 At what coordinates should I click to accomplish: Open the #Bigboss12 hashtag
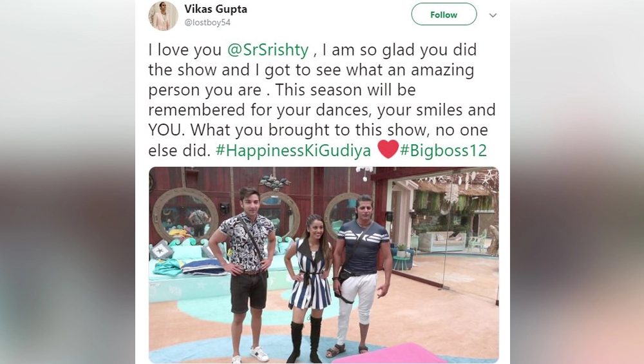click(443, 150)
